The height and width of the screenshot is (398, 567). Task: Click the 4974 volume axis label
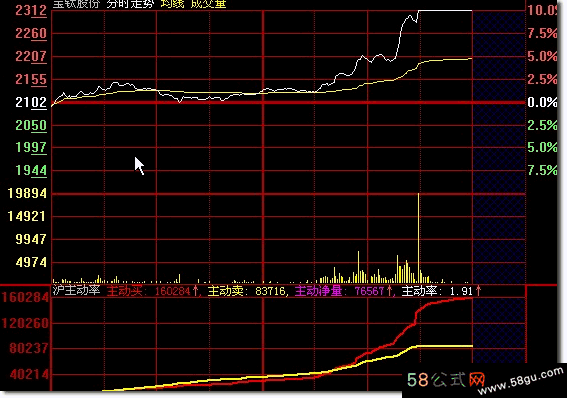click(31, 262)
